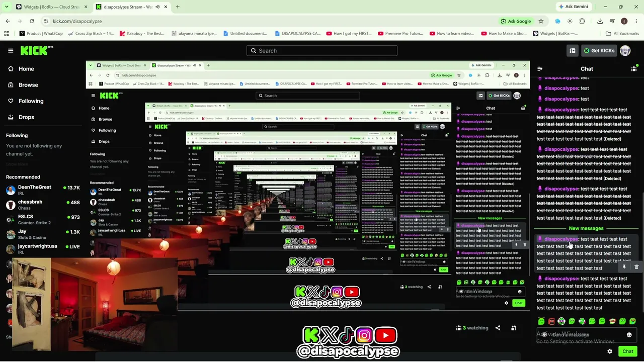Click the share stream icon
Viewport: 644px width, 362px height.
(498, 328)
